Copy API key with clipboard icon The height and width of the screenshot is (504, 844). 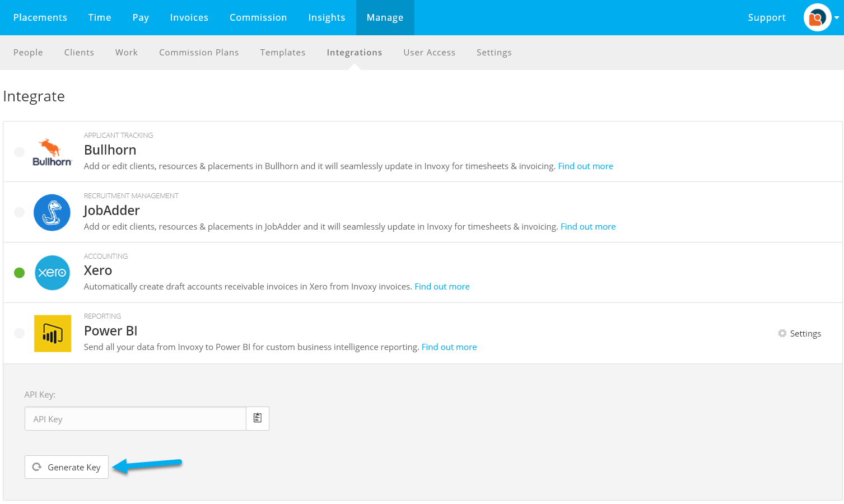pyautogui.click(x=258, y=418)
